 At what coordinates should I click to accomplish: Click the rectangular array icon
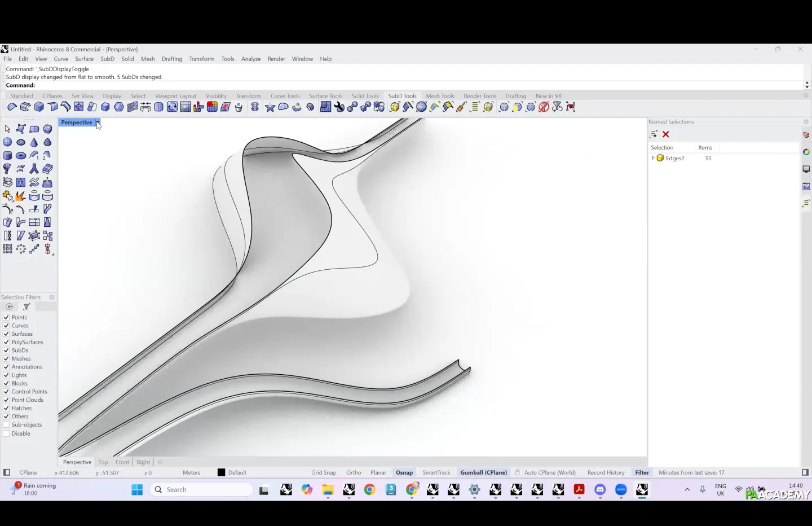[7, 249]
